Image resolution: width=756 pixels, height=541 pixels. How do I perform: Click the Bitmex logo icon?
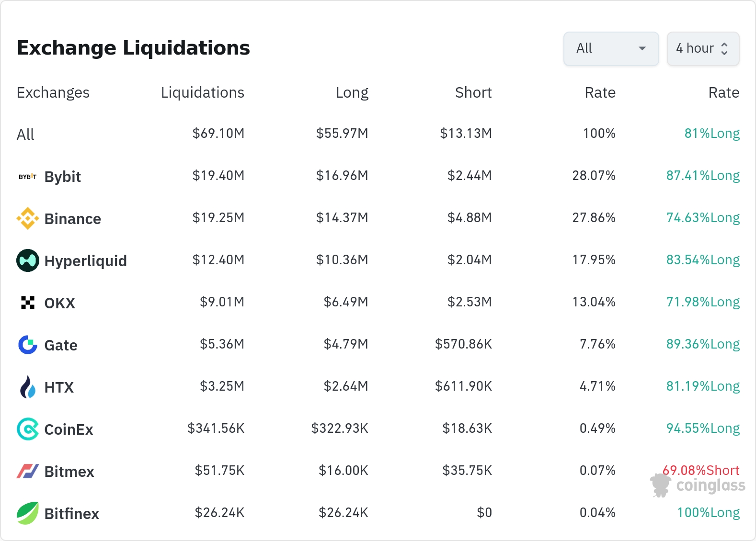tap(28, 471)
